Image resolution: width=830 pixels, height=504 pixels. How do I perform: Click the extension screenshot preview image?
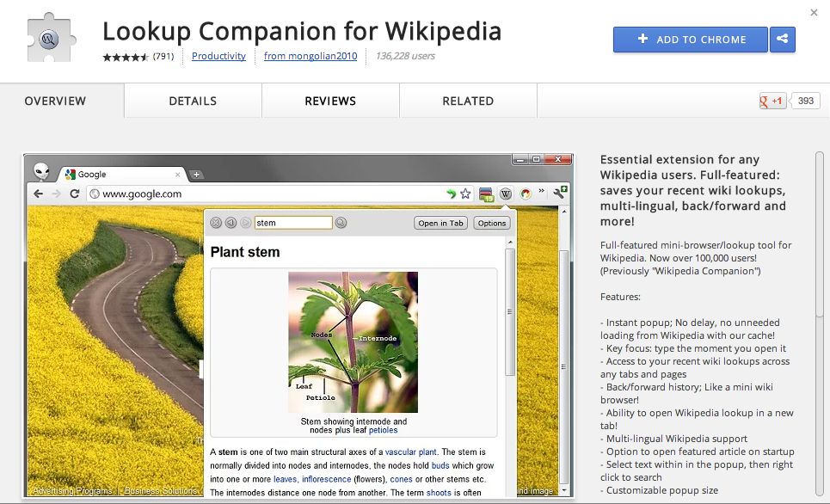point(298,325)
